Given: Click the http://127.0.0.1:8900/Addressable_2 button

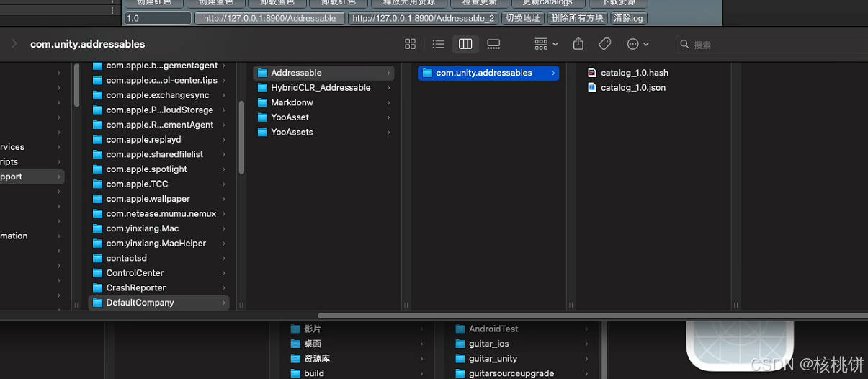Looking at the screenshot, I should (424, 18).
